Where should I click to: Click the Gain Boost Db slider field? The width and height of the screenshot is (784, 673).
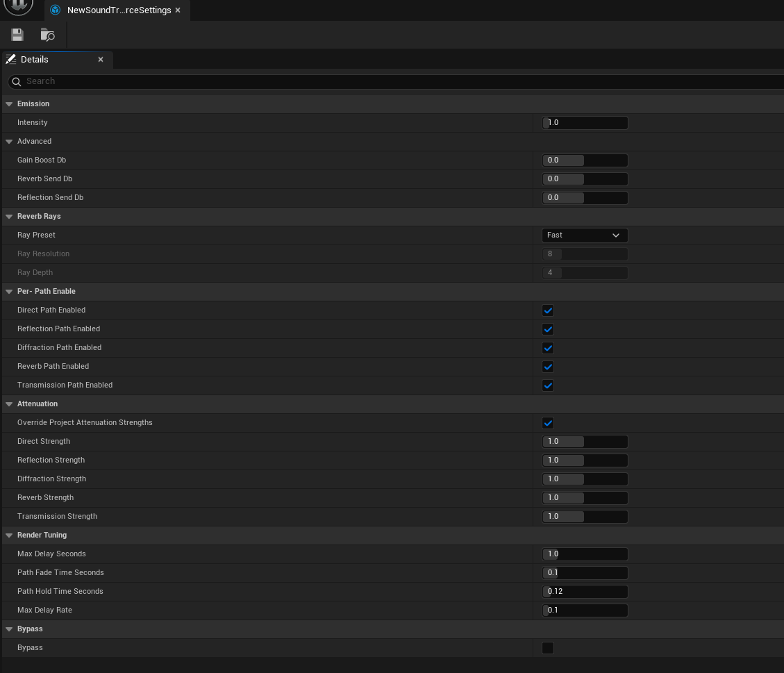point(585,160)
